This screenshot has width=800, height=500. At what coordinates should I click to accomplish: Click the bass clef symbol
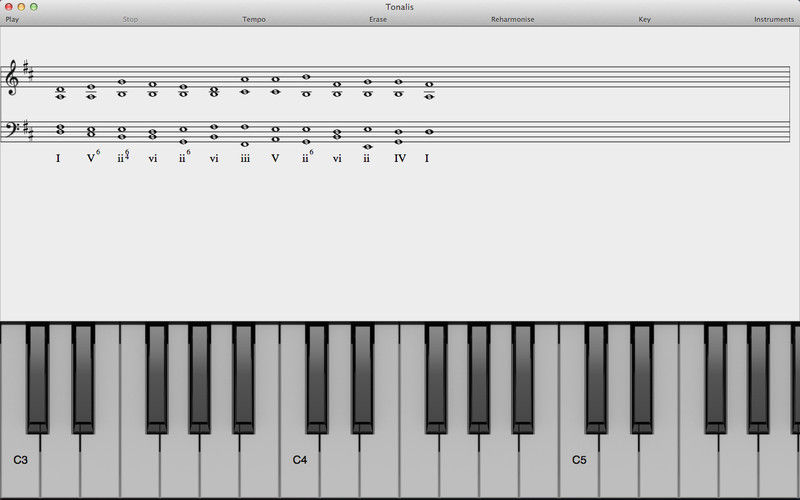click(x=11, y=128)
